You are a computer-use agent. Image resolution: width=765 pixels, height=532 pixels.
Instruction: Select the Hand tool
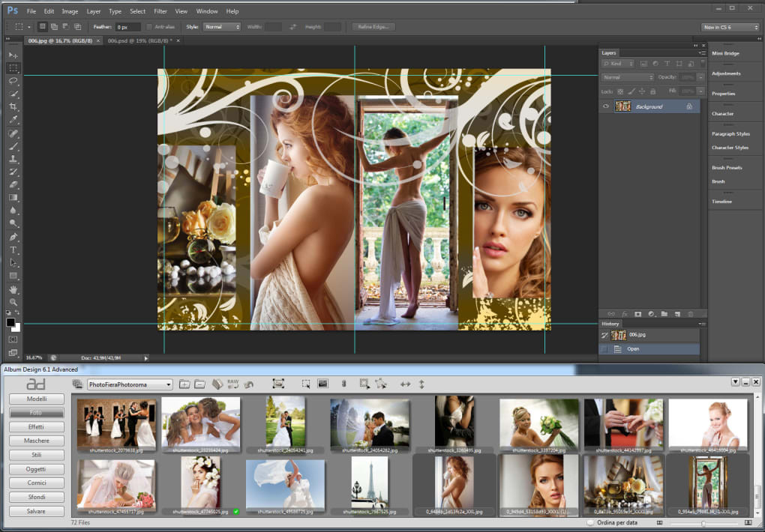pos(13,289)
